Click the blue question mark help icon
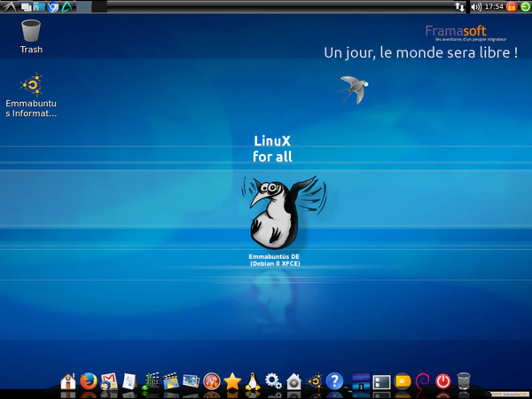Viewport: 532px width, 399px height. pos(334,381)
